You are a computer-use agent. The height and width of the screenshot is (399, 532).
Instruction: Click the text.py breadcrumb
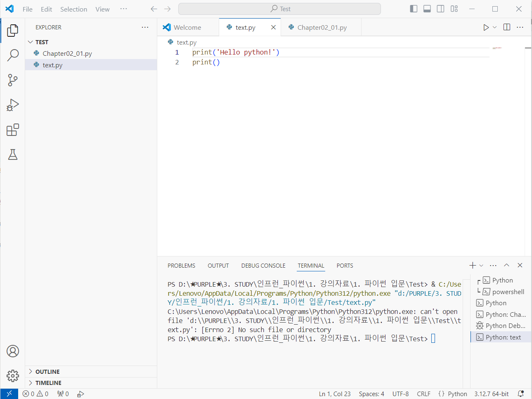[187, 42]
